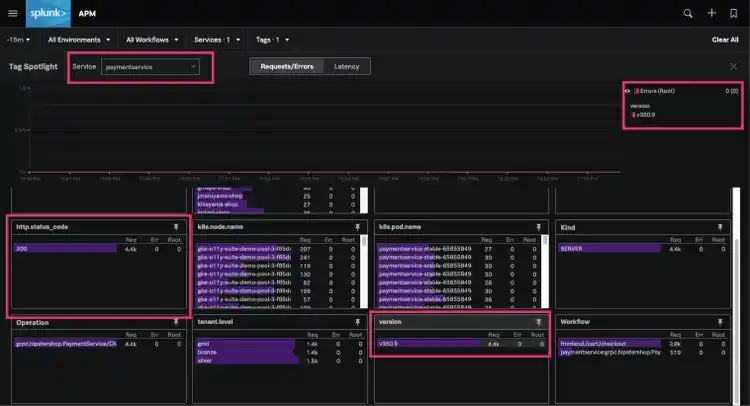
Task: Expand the All Workflows filter
Action: pos(153,40)
